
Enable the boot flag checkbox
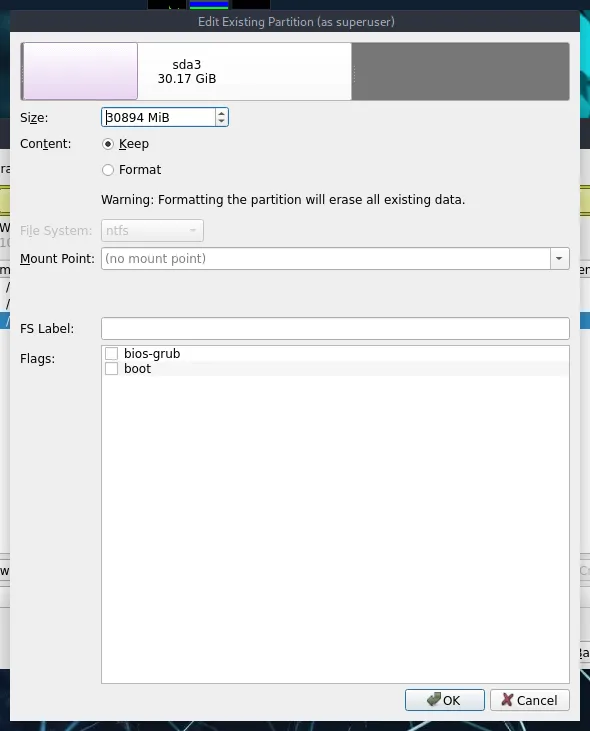point(111,369)
